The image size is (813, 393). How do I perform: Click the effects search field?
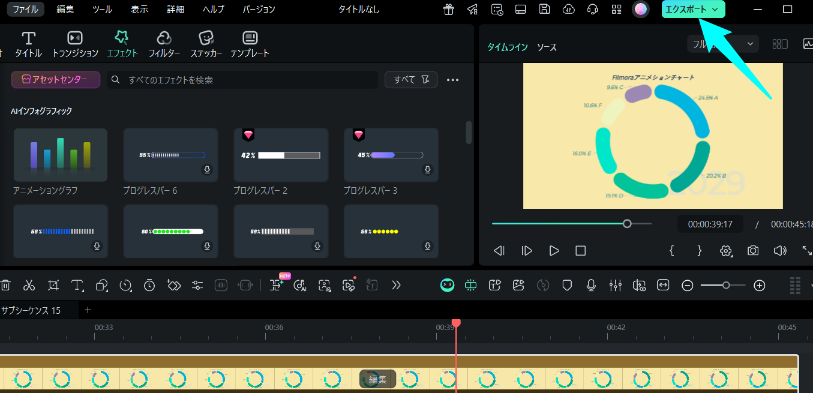pos(243,80)
